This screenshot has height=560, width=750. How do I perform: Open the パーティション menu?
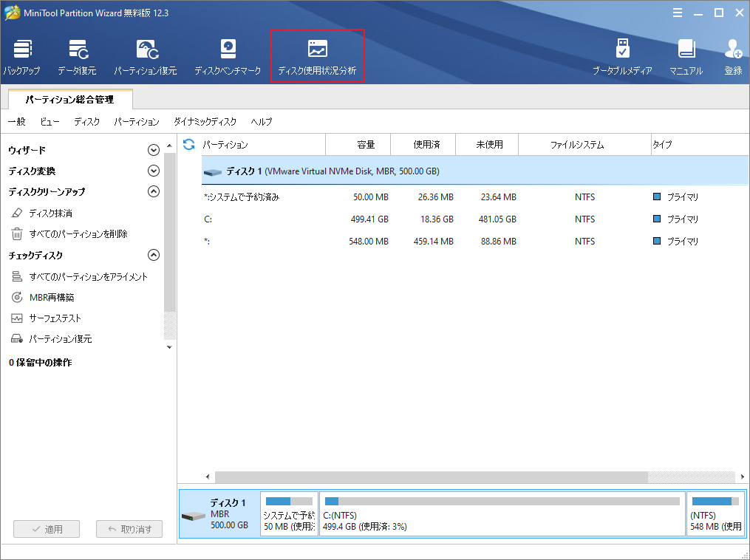coord(136,122)
